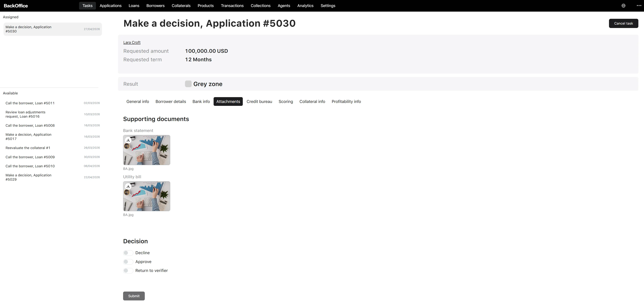Download the Utility bill attachment

pyautogui.click(x=128, y=187)
